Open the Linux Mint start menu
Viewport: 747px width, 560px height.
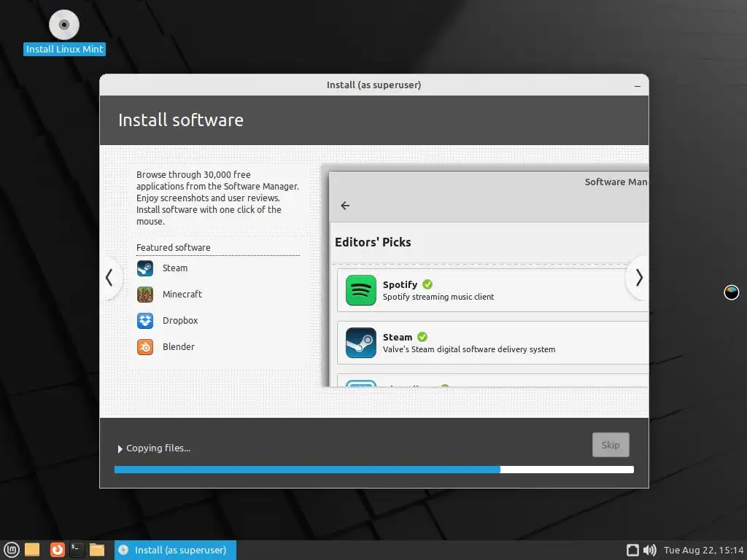point(11,550)
